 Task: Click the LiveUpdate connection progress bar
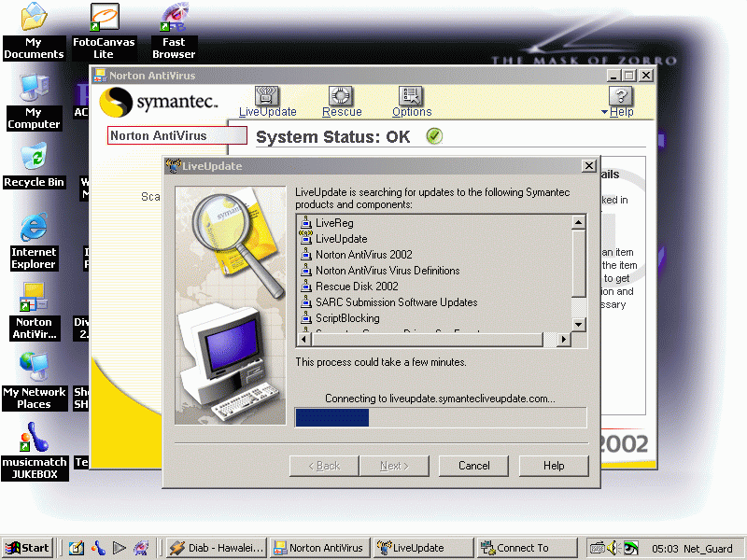441,417
